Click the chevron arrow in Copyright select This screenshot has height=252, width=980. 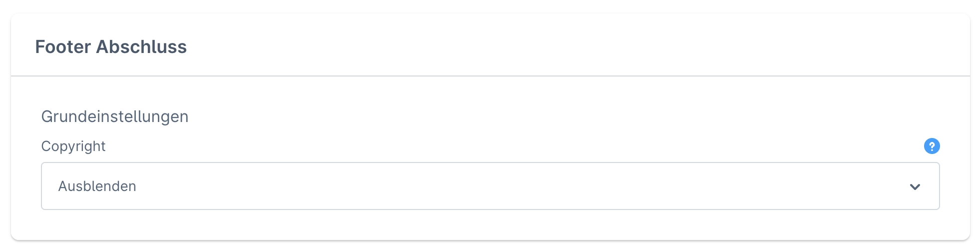point(915,186)
